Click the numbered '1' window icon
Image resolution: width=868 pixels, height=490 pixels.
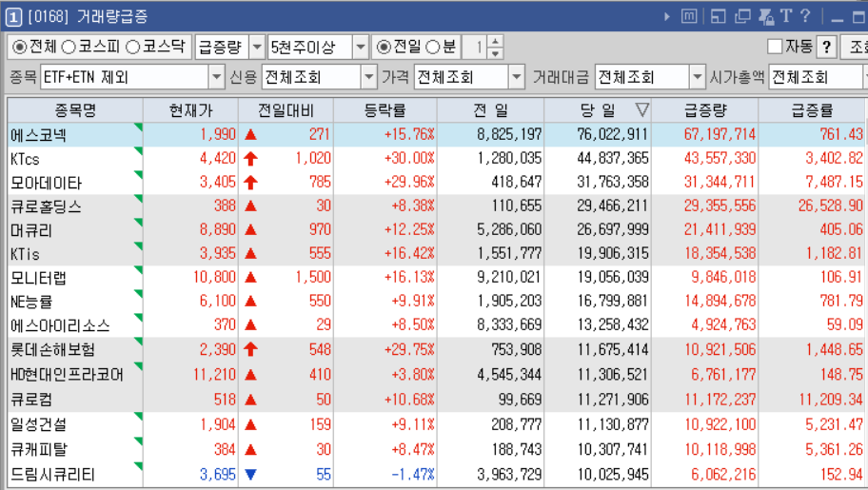pyautogui.click(x=13, y=17)
